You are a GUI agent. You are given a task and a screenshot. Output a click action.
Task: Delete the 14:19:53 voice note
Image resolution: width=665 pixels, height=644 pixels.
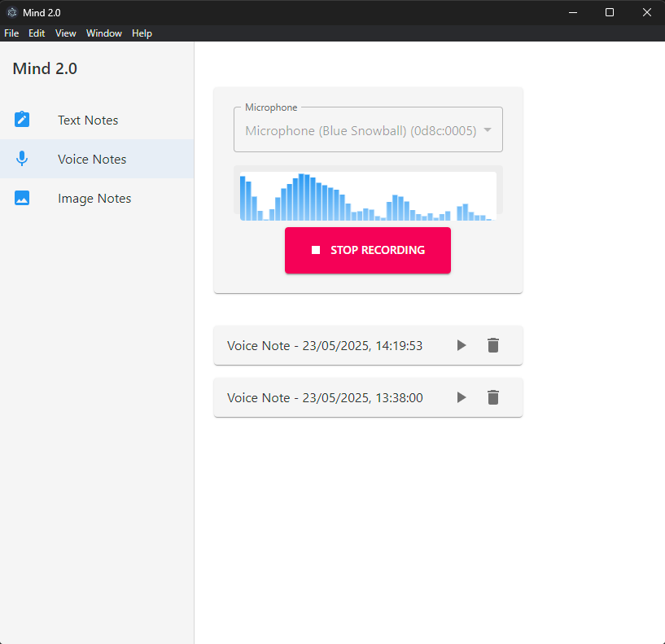[x=492, y=345]
